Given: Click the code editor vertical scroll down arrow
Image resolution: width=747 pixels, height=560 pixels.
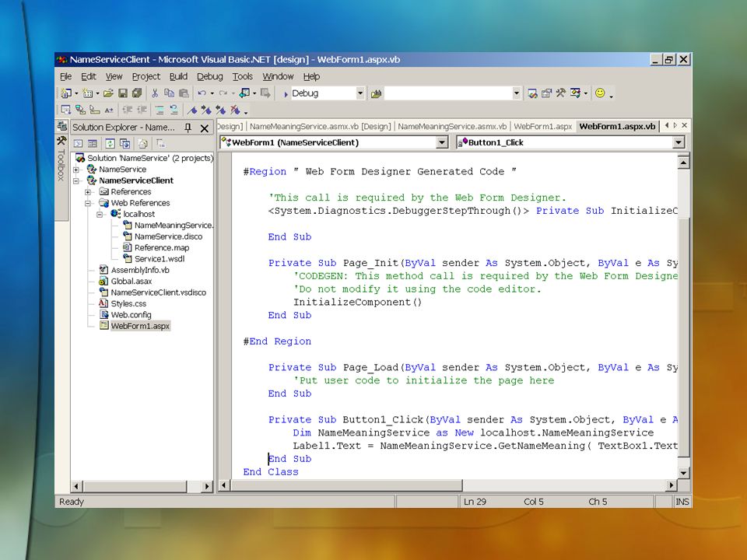Looking at the screenshot, I should 684,472.
